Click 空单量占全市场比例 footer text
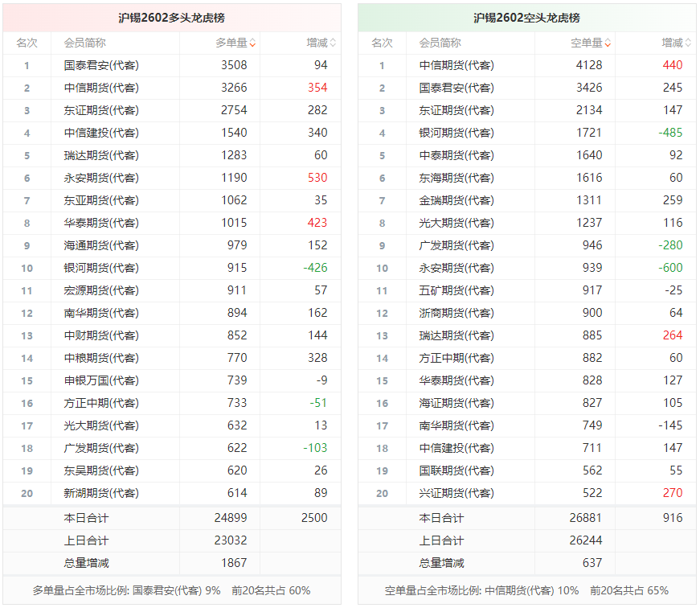The height and width of the screenshot is (608, 700). (x=526, y=590)
